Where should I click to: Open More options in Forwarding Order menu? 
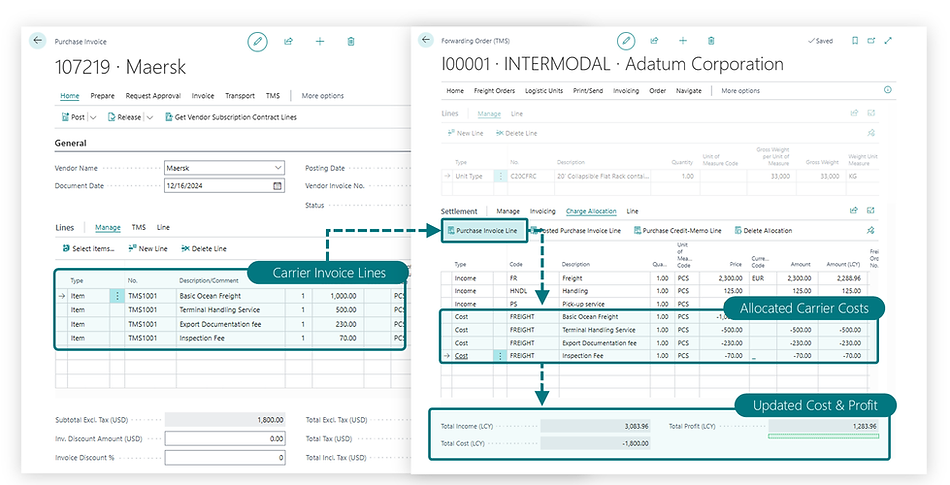point(740,91)
